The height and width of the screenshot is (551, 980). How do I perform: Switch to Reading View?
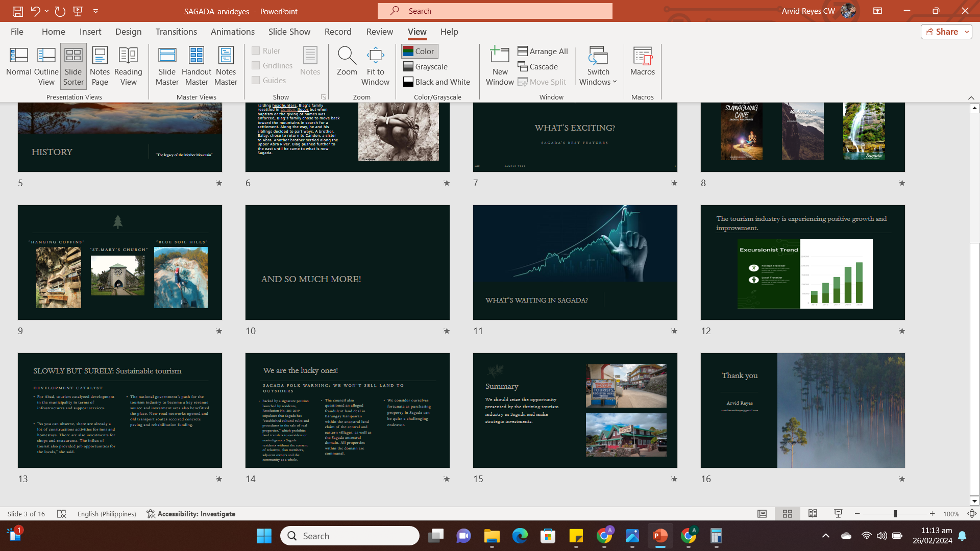(128, 66)
